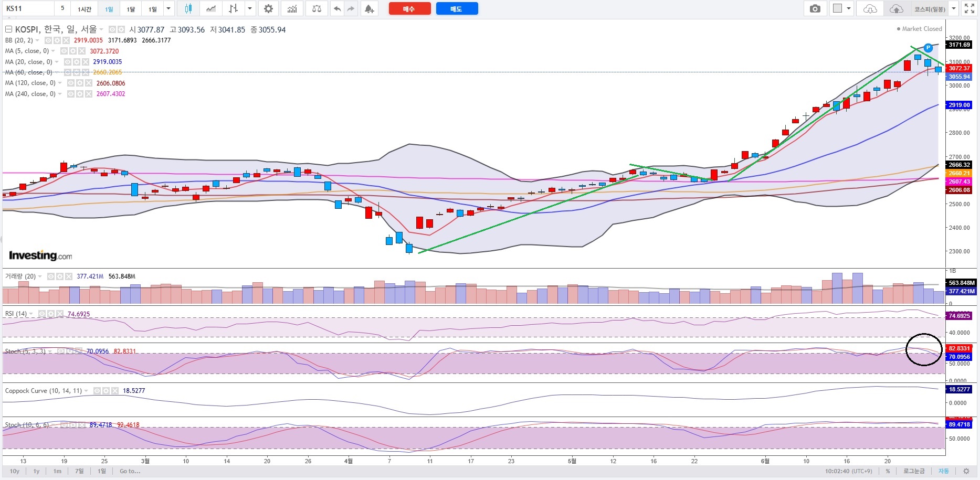Image resolution: width=980 pixels, height=480 pixels.
Task: Open the time interval dropdown arrow
Action: 168,8
